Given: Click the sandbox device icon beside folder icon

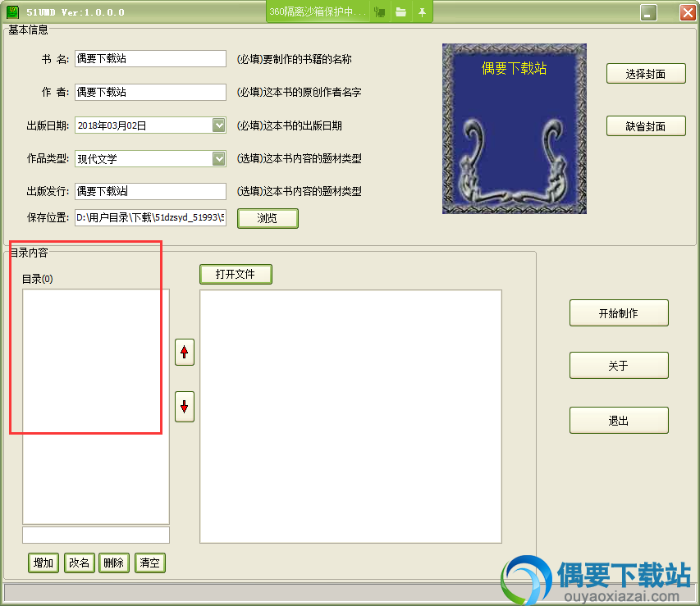Looking at the screenshot, I should [x=379, y=12].
